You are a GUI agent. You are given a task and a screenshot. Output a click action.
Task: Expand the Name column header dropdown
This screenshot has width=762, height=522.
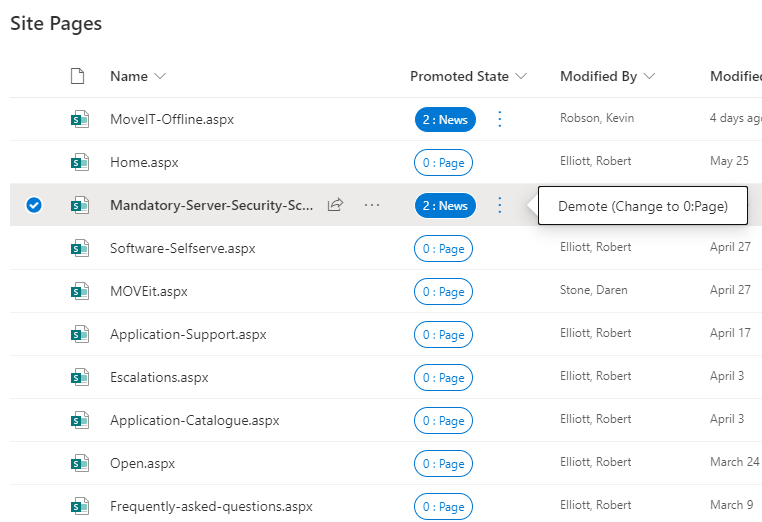click(x=161, y=77)
